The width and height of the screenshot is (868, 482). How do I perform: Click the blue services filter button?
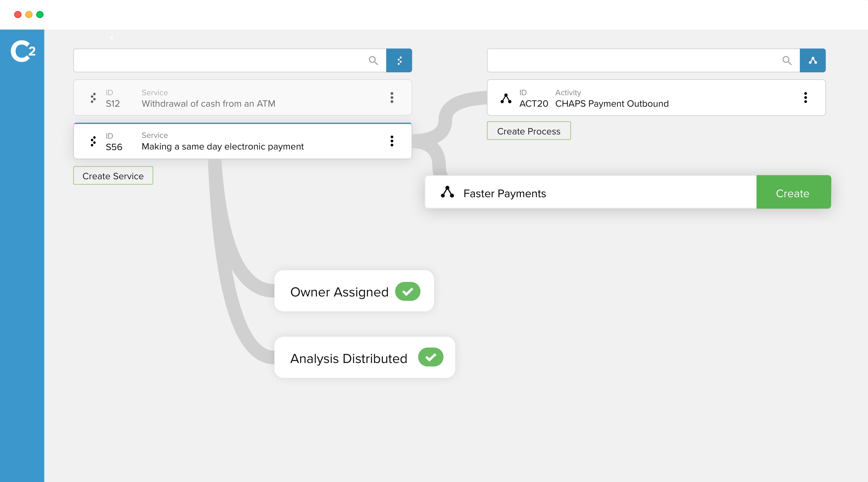pos(399,60)
